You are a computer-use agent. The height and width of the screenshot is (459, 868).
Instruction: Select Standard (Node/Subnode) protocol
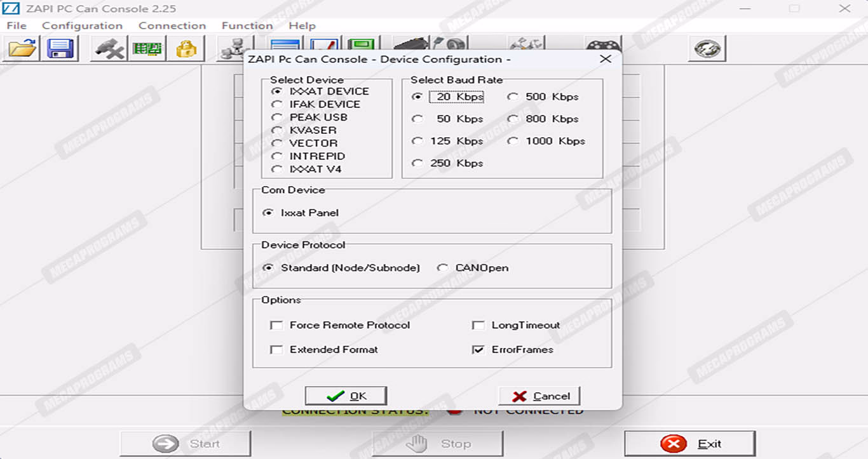tap(342, 268)
